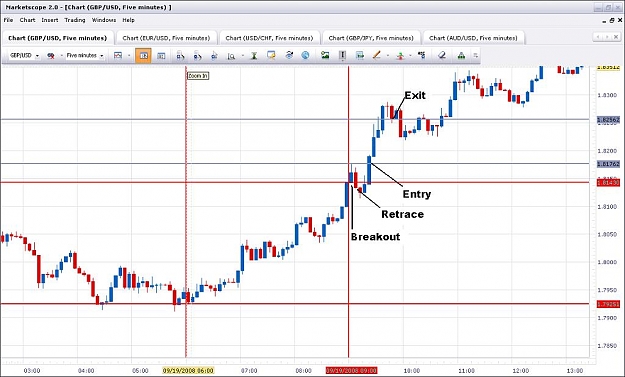Switch to Chart (AUD/USD, Five minutes) tab
This screenshot has height=377, width=625.
pos(473,38)
